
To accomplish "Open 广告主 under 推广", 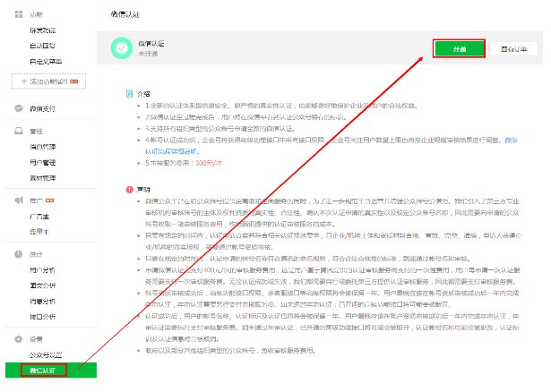I will coord(39,217).
